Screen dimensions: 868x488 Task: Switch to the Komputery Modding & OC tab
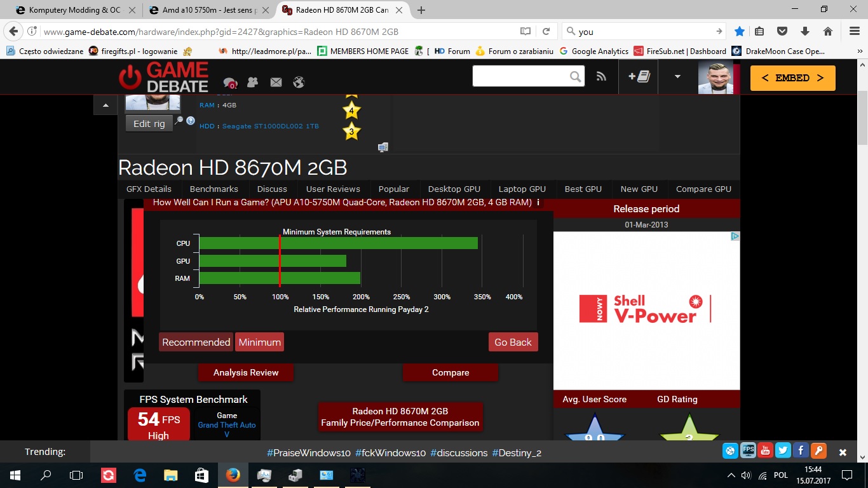(x=74, y=10)
